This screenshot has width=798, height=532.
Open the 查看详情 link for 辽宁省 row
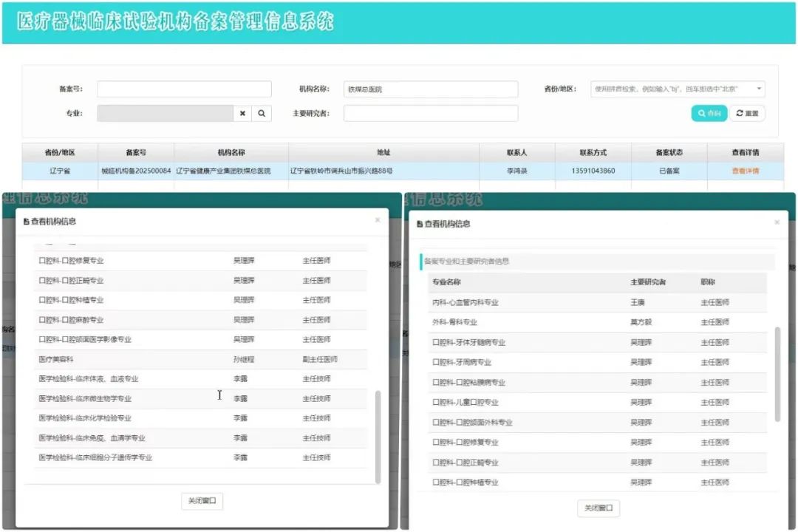(x=745, y=171)
